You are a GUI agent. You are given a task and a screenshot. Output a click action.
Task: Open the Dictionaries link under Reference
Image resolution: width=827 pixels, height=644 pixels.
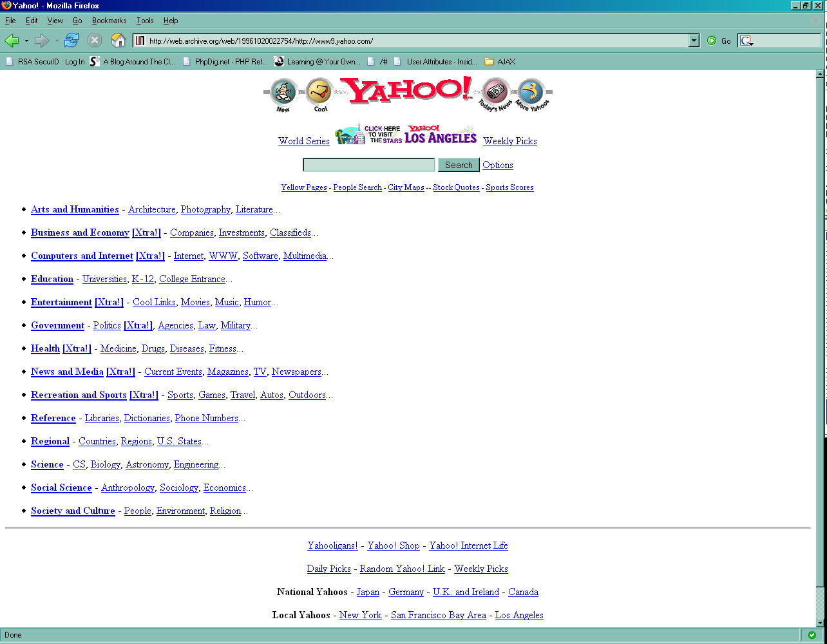tap(147, 418)
